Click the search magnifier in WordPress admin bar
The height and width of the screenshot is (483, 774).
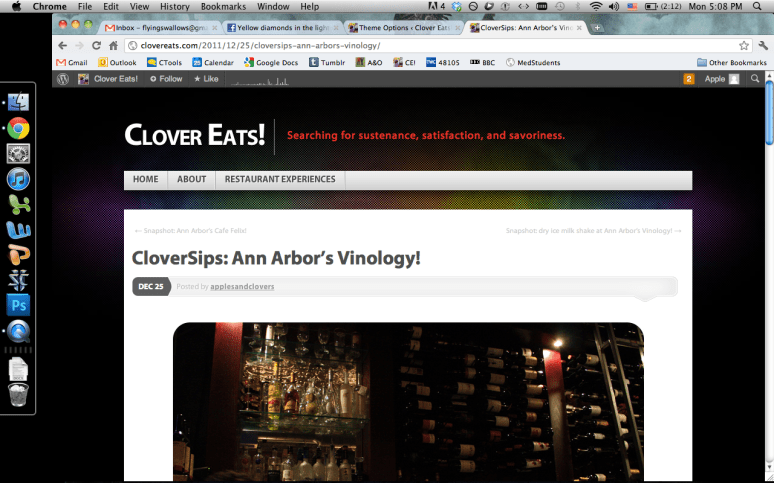(755, 79)
